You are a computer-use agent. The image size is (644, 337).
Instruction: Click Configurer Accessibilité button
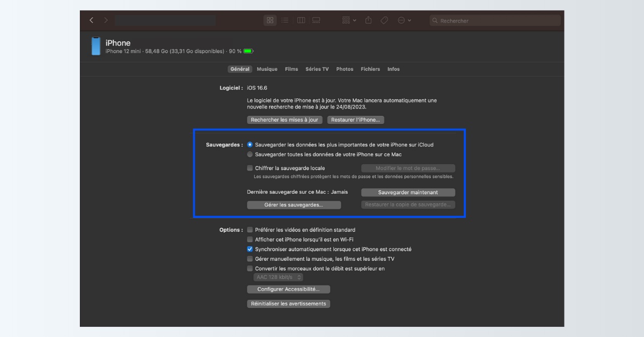point(288,289)
